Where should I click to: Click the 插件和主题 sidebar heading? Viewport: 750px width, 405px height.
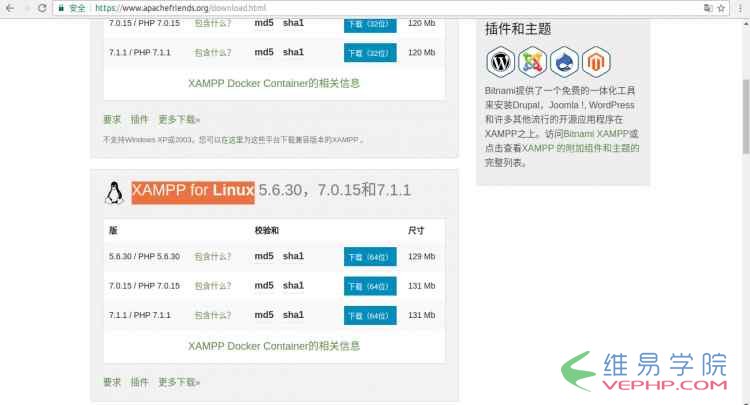click(518, 29)
